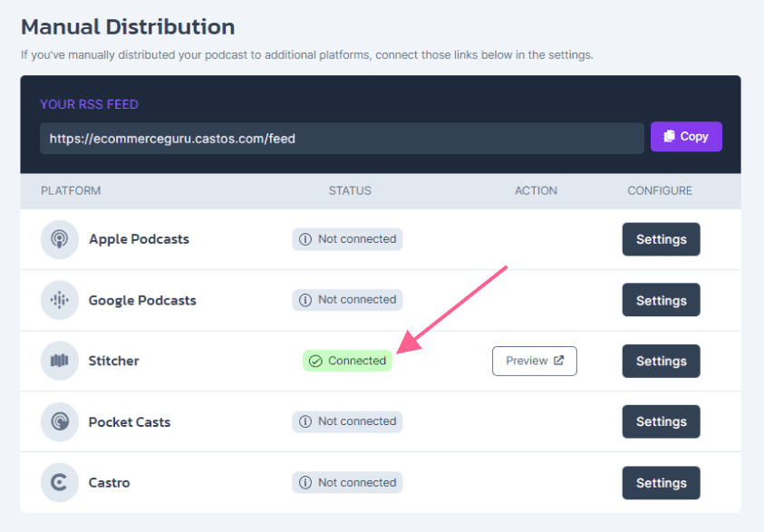Click the Pocket Casts info status icon
Image resolution: width=764 pixels, height=532 pixels.
[305, 421]
